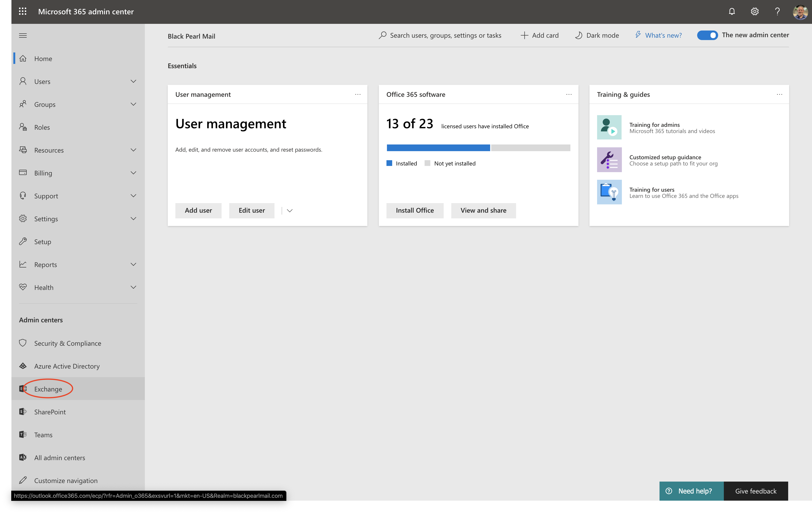Image resolution: width=812 pixels, height=514 pixels.
Task: Expand the Users navigation section
Action: pos(133,81)
